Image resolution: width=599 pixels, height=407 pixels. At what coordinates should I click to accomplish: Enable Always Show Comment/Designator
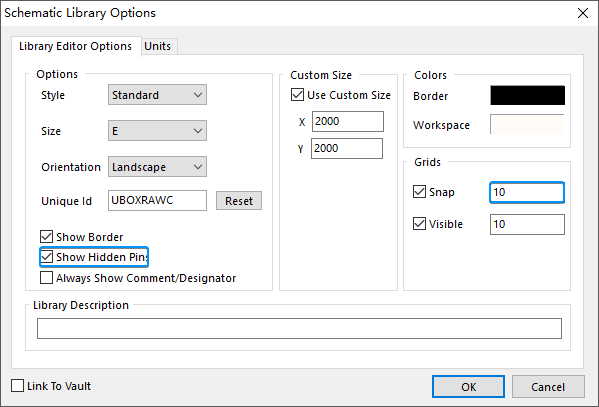coord(46,278)
